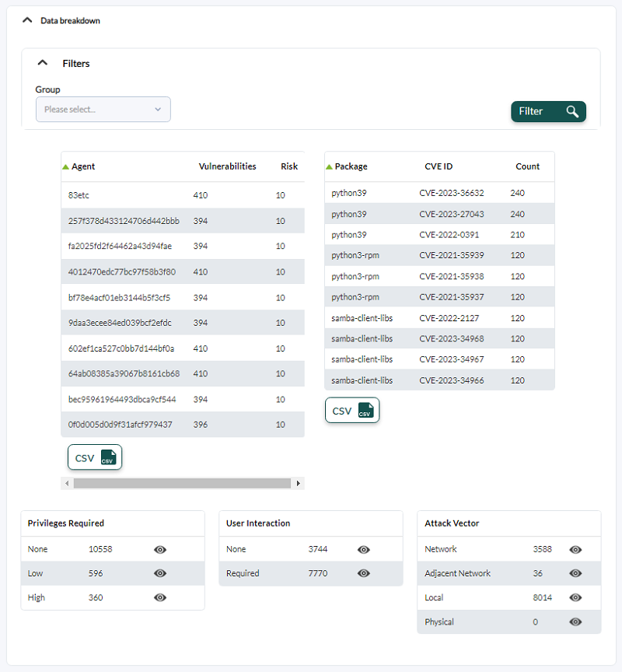This screenshot has width=622, height=672.
Task: Open the Group dropdown
Action: 103,110
